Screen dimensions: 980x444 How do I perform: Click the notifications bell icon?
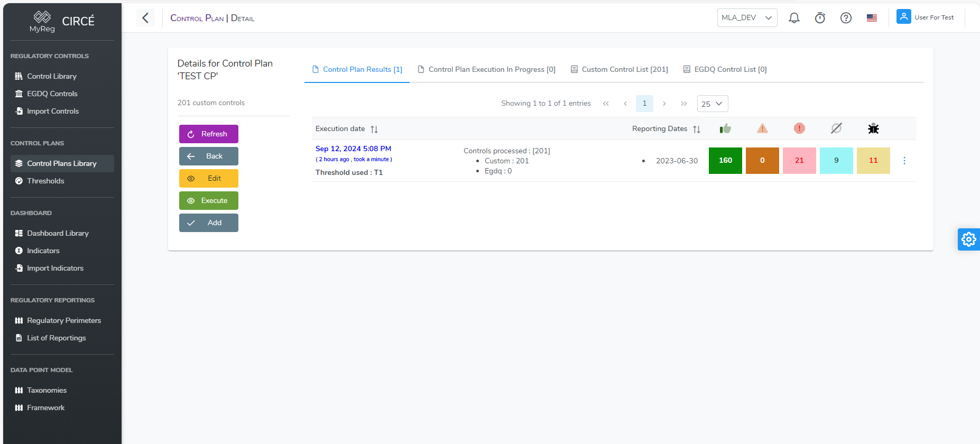point(794,18)
